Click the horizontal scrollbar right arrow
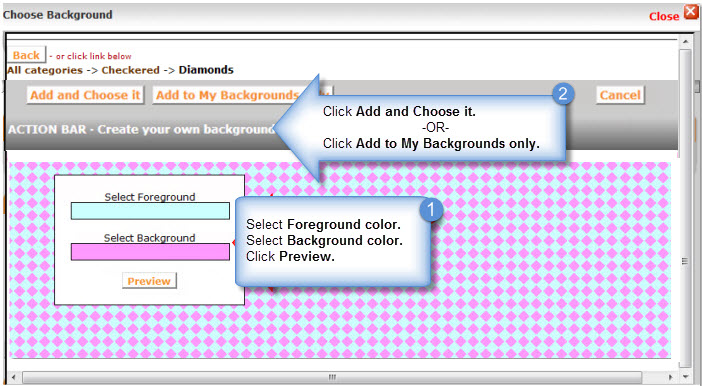702x386 pixels. pos(671,377)
